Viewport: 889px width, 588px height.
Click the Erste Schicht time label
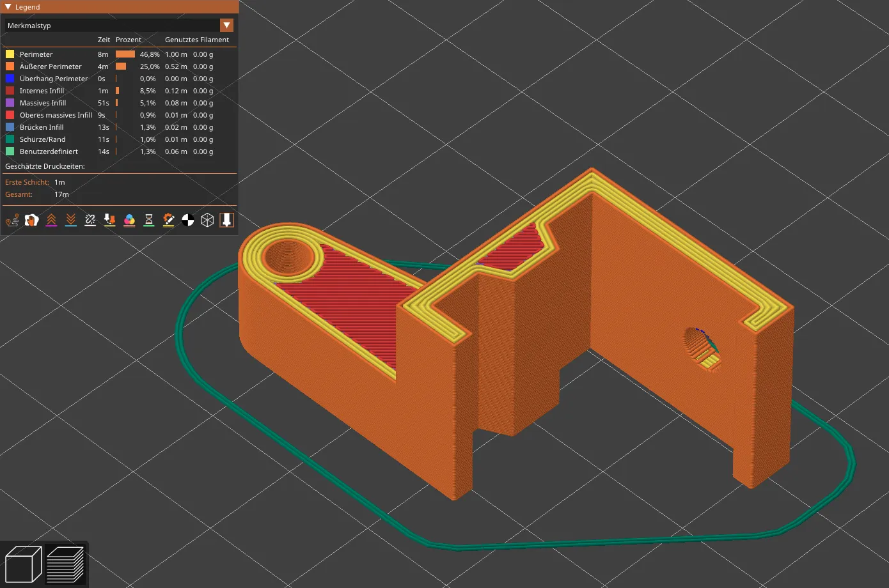[x=27, y=182]
